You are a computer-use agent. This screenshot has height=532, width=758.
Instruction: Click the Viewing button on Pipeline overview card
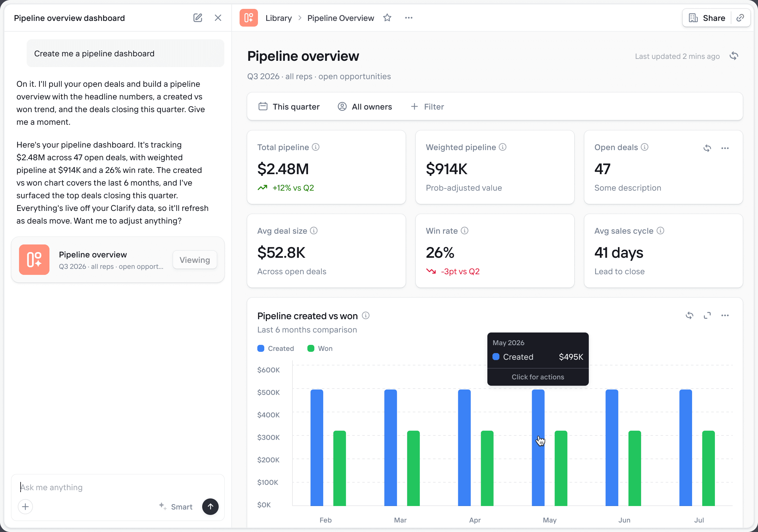pyautogui.click(x=195, y=260)
